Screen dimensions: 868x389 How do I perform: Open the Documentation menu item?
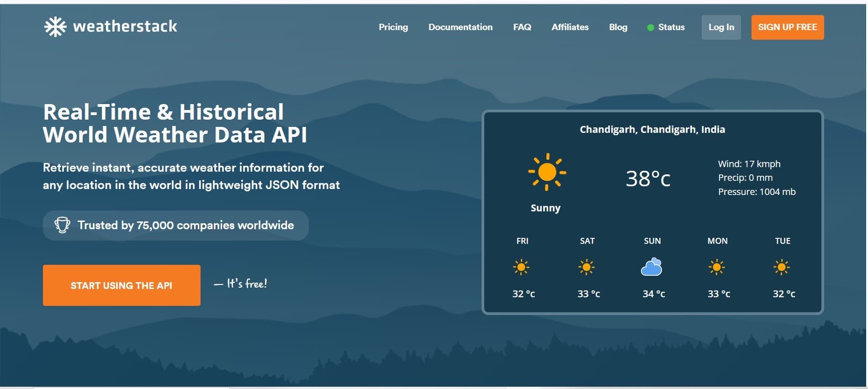click(x=460, y=27)
